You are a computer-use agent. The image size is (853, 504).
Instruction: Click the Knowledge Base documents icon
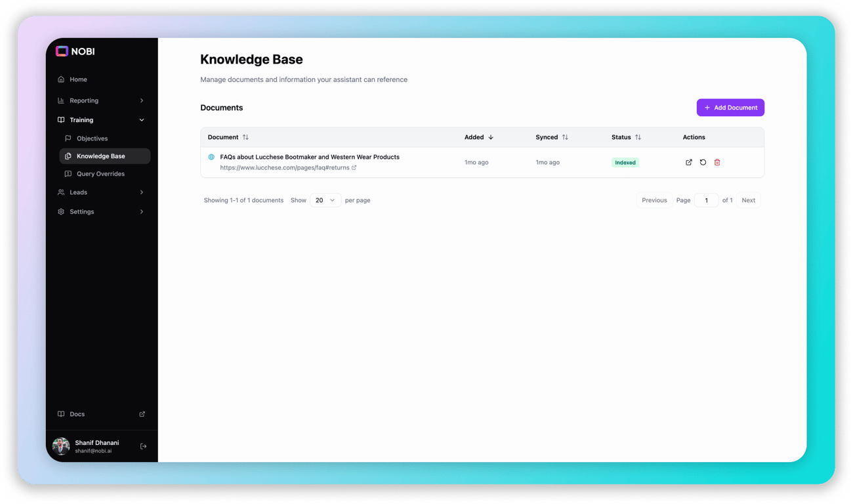(x=68, y=156)
